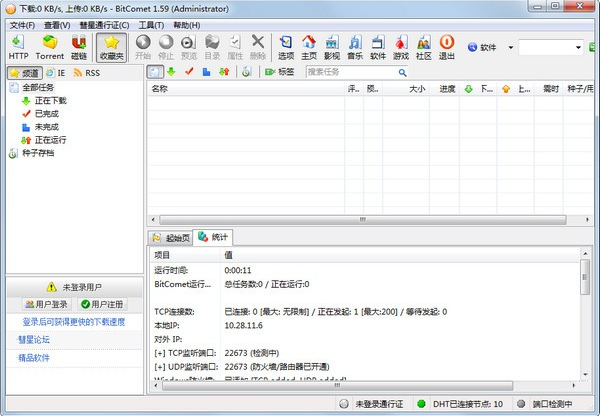Click the Preview (预览) toolbar icon
The image size is (600, 416).
(189, 47)
